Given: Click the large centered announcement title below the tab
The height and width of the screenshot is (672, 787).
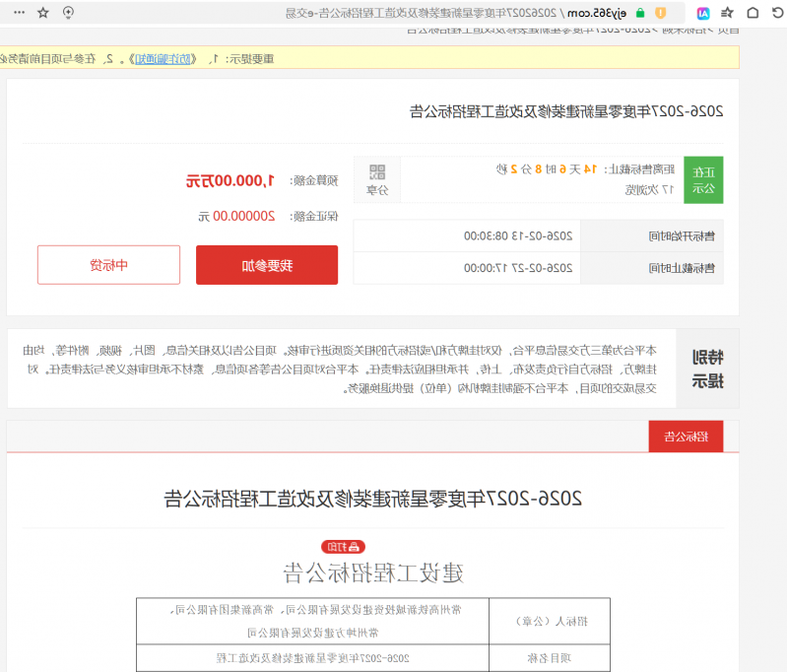Looking at the screenshot, I should [373, 499].
